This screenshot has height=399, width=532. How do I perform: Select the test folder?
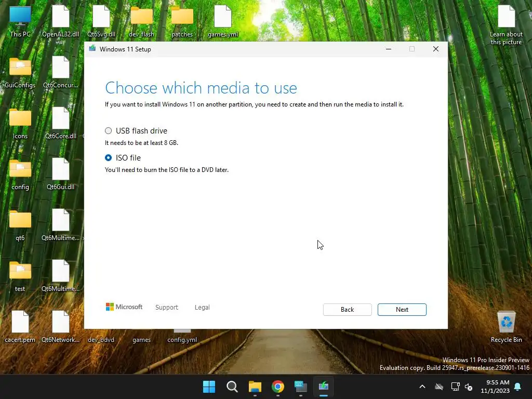tap(20, 276)
